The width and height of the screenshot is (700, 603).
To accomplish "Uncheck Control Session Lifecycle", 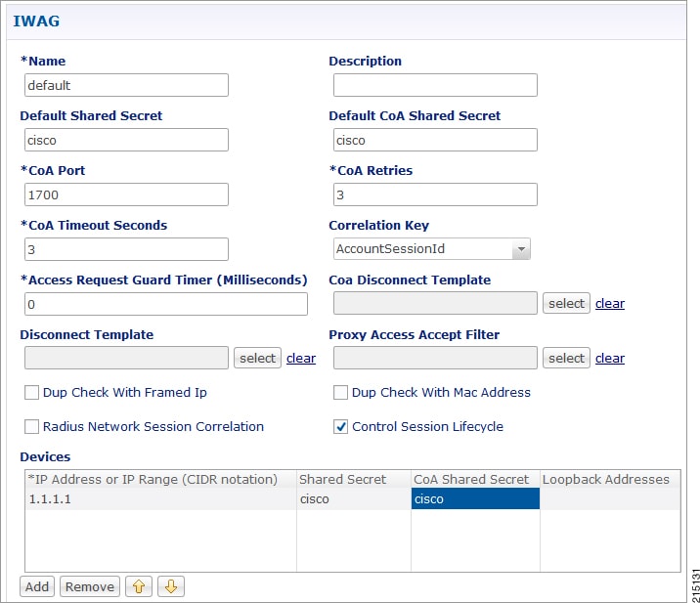I will (340, 426).
